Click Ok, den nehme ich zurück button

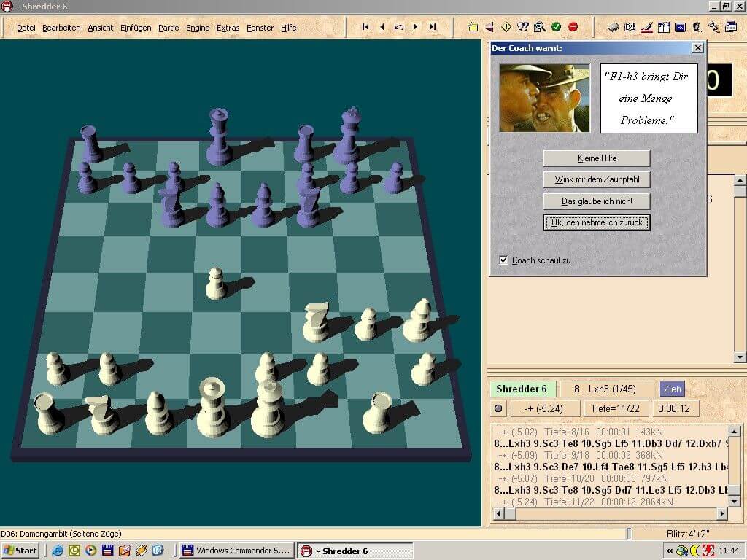[597, 222]
